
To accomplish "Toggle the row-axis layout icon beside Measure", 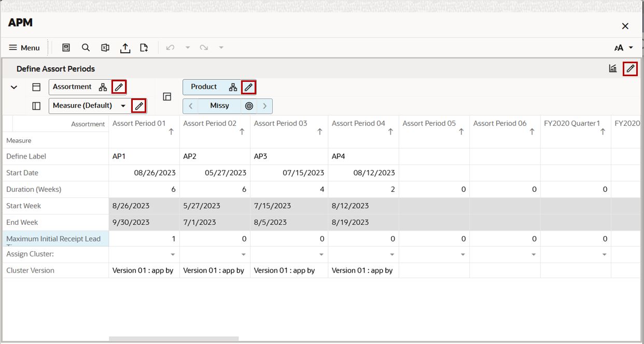I will pyautogui.click(x=36, y=105).
